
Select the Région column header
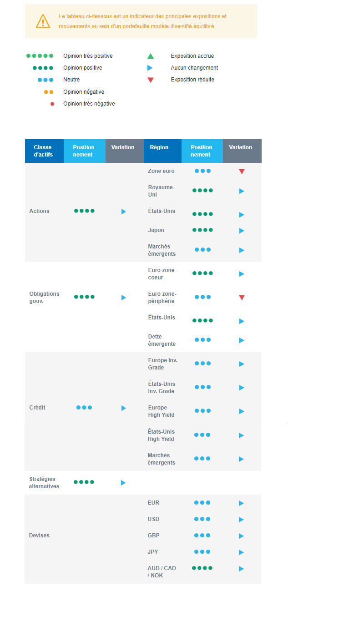click(x=159, y=147)
